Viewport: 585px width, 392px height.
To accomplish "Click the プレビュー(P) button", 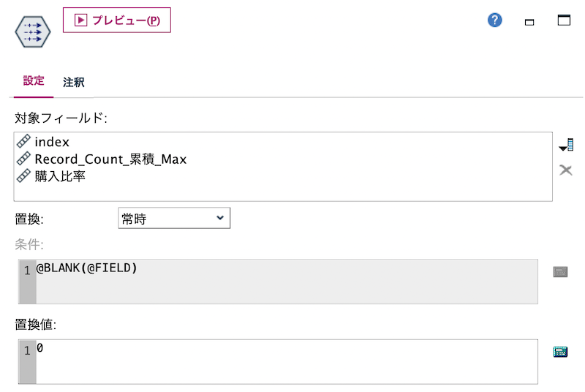I will tap(117, 20).
